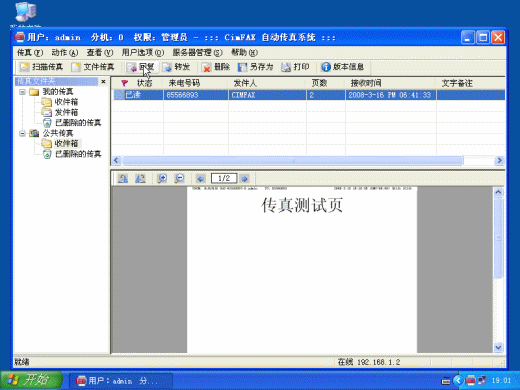Click the page number field 1/2
The width and height of the screenshot is (520, 390).
coord(224,178)
